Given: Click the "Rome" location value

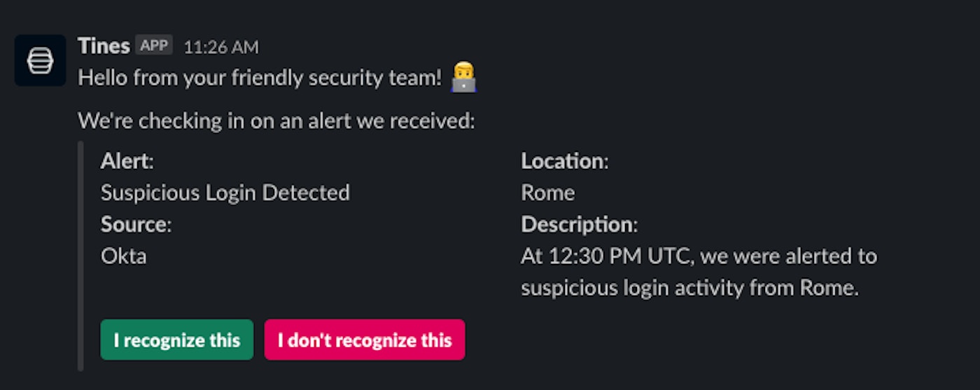Looking at the screenshot, I should [547, 193].
